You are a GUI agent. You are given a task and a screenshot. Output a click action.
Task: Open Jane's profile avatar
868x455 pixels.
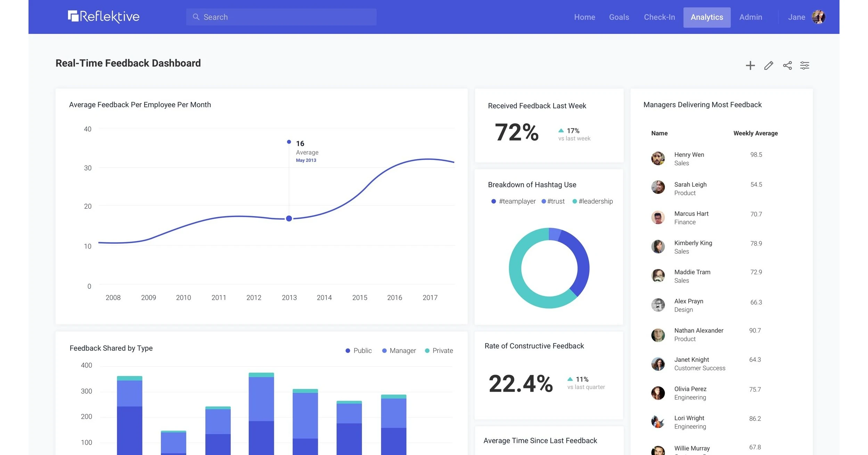pos(819,17)
